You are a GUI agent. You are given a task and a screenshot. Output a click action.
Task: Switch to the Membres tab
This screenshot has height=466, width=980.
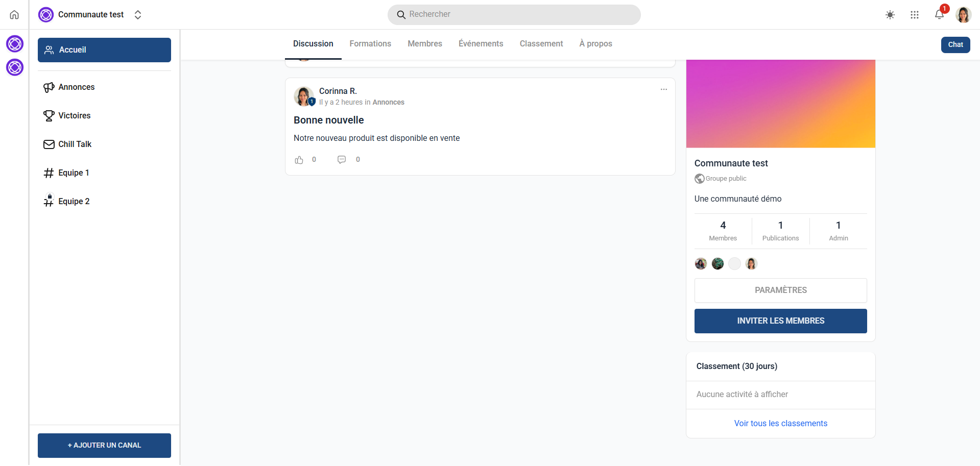pyautogui.click(x=424, y=44)
